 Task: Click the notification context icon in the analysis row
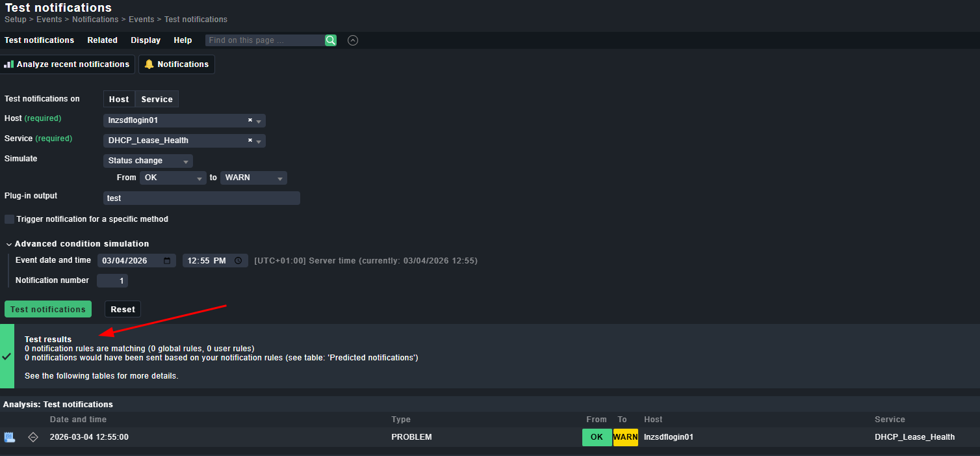[10, 437]
